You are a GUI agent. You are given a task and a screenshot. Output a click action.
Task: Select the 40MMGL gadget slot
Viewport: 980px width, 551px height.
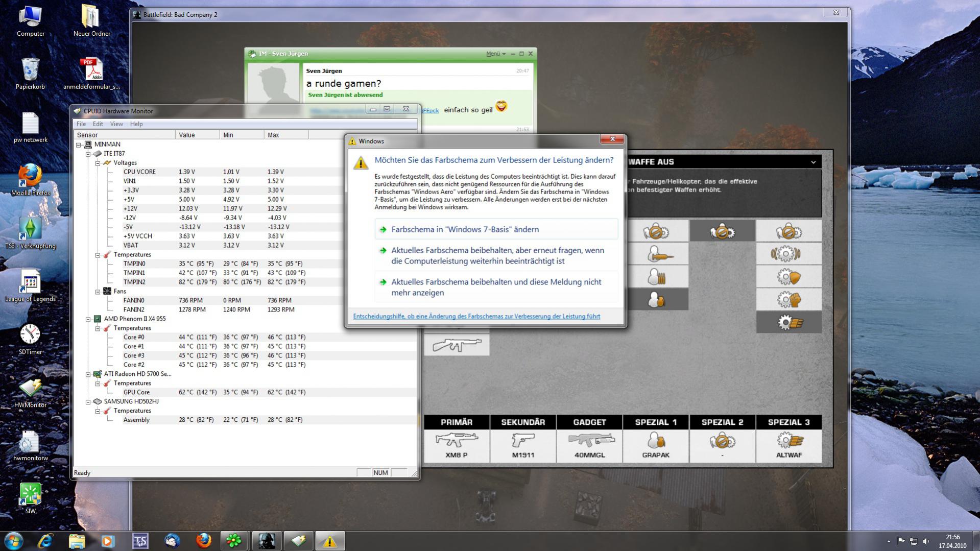click(x=589, y=446)
